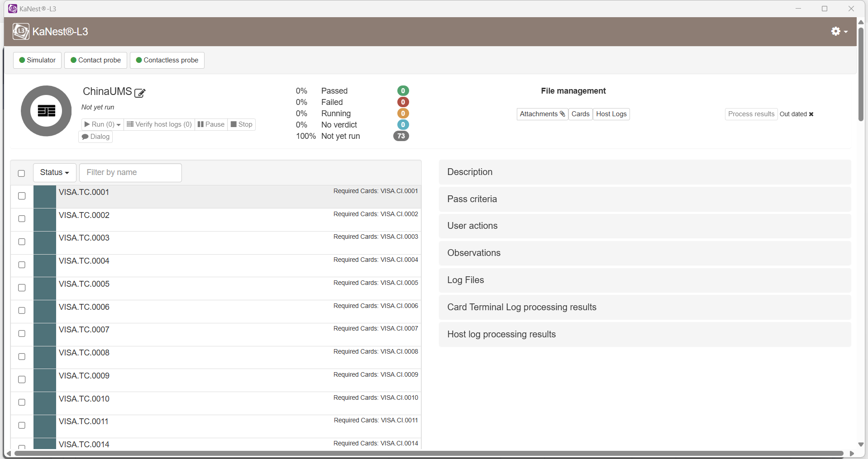Click the Failed count badge
This screenshot has width=868, height=459.
(x=403, y=102)
